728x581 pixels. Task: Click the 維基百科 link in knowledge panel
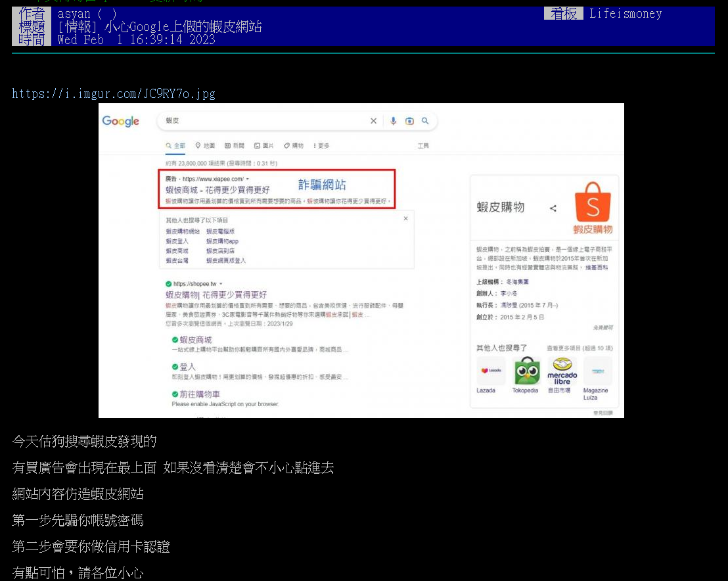597,267
